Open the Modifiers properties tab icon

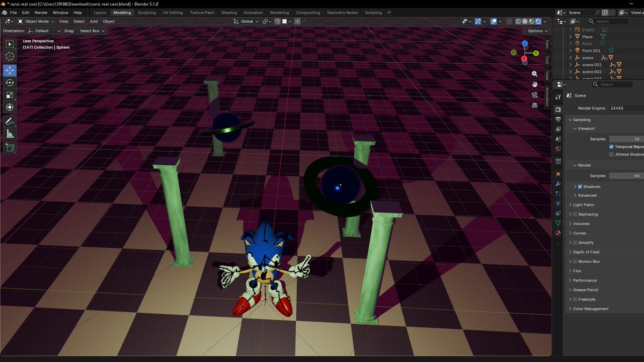(558, 184)
